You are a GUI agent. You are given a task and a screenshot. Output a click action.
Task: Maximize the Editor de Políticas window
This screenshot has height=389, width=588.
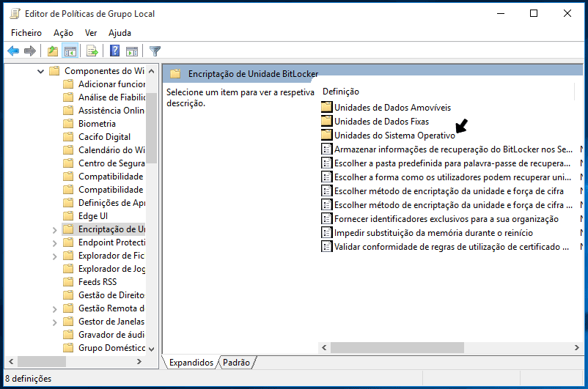534,13
